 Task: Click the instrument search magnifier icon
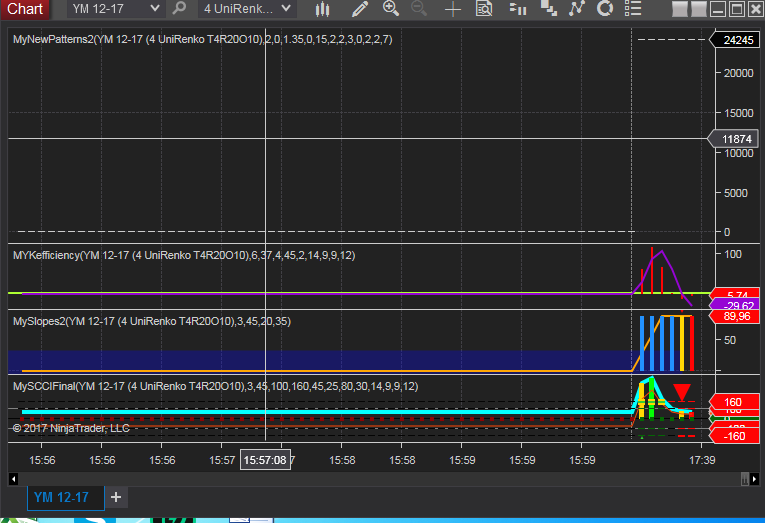[180, 8]
